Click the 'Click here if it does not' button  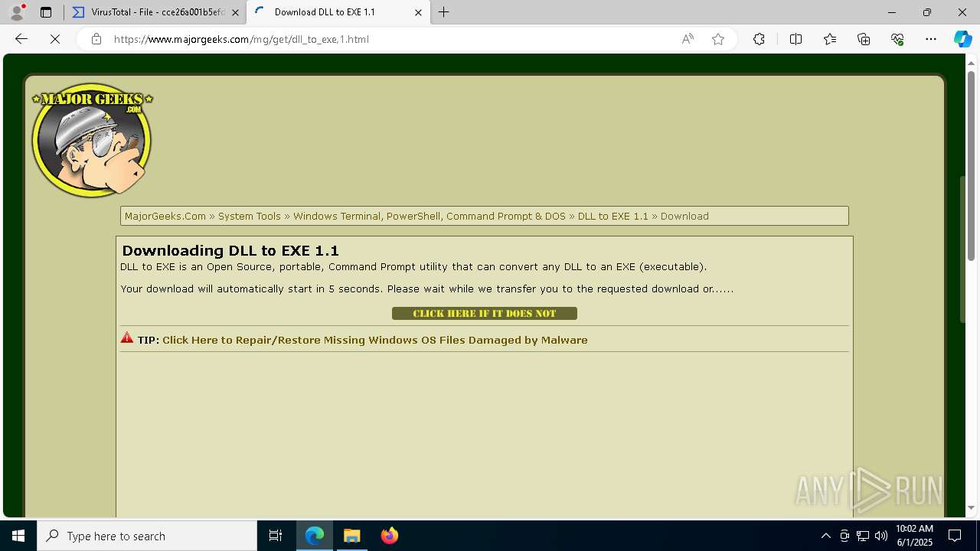[485, 314]
